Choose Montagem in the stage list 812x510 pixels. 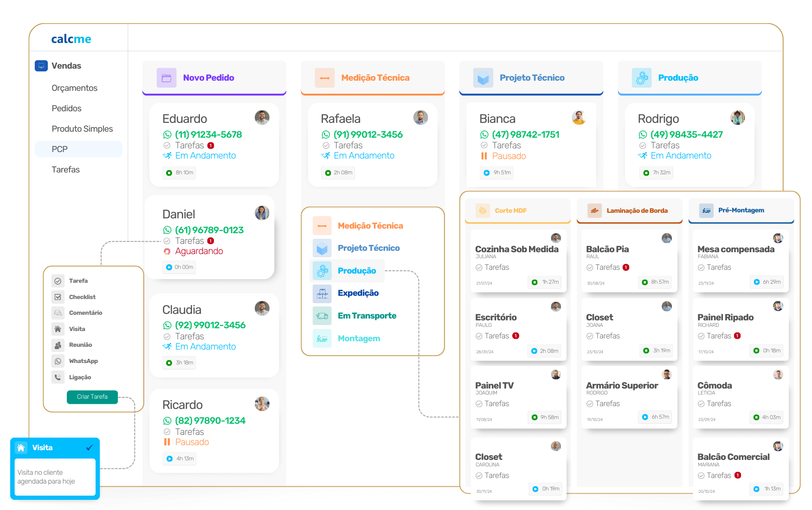358,338
